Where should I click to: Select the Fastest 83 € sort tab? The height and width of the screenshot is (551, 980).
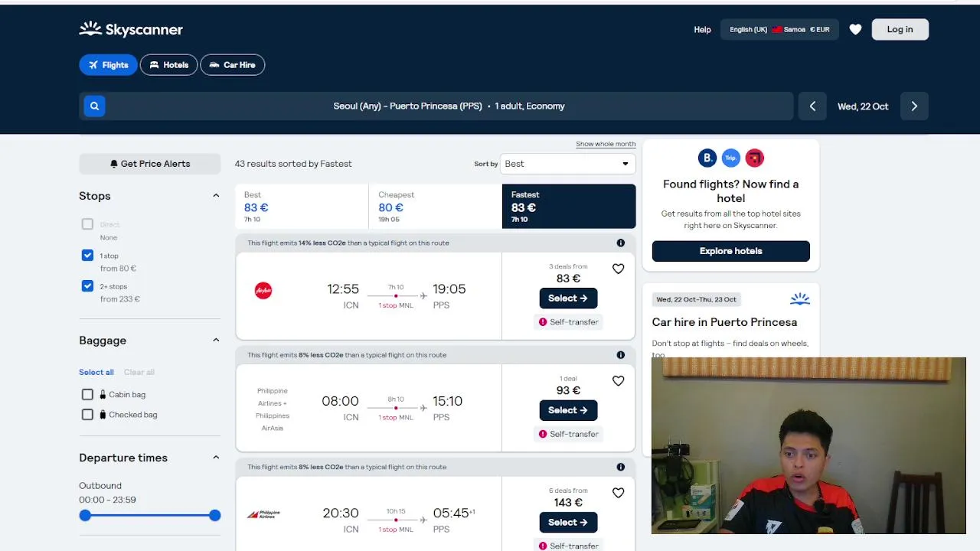(569, 207)
